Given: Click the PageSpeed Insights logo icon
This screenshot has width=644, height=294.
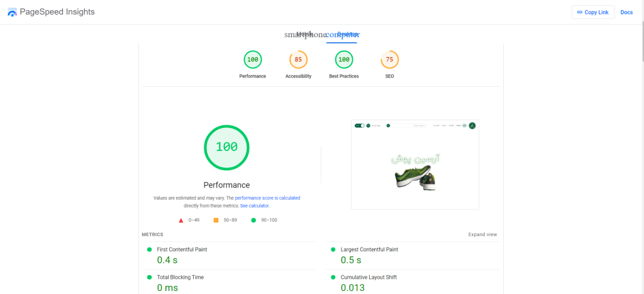Looking at the screenshot, I should tap(13, 13).
